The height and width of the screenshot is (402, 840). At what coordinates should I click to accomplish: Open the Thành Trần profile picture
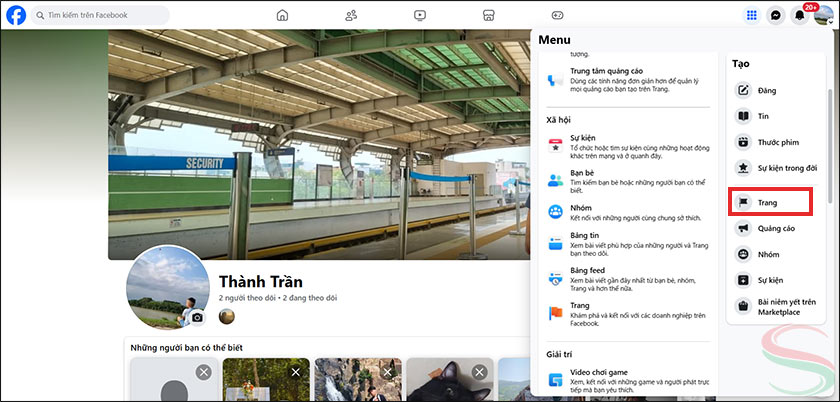tap(168, 287)
